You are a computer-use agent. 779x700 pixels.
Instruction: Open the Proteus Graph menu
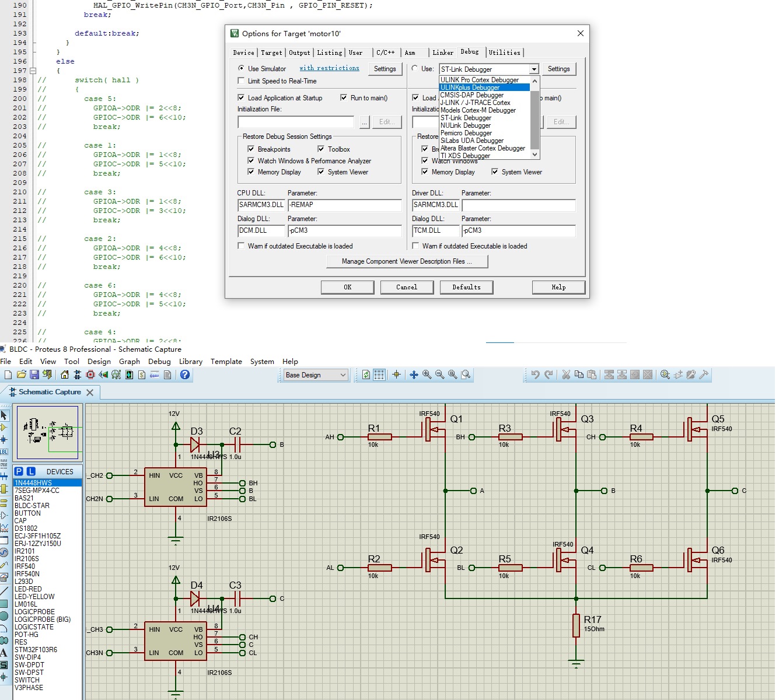pos(130,361)
